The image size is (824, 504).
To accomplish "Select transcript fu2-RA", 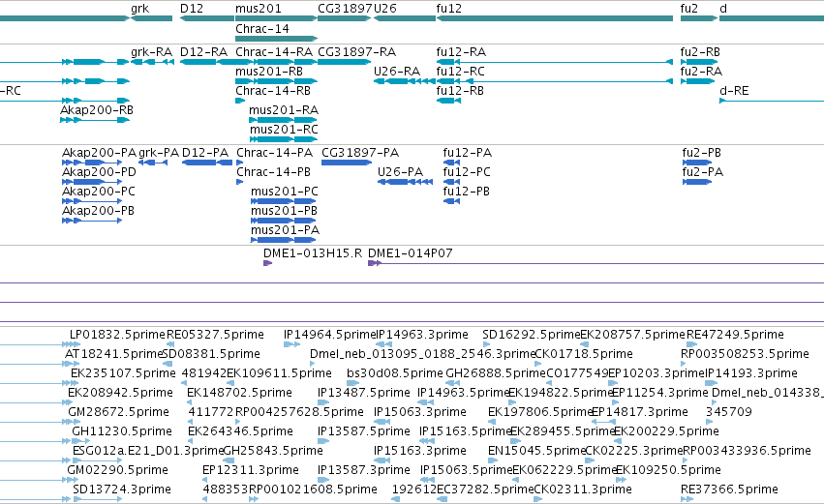I will (x=701, y=72).
